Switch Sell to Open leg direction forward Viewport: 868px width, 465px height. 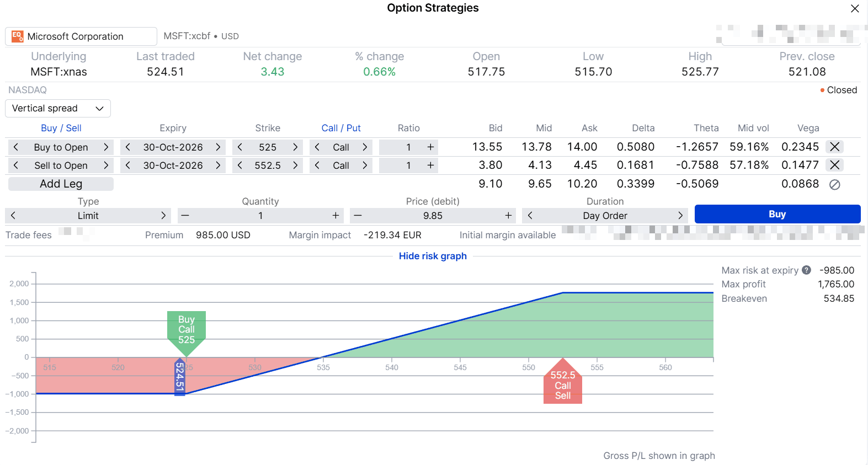[x=106, y=165]
